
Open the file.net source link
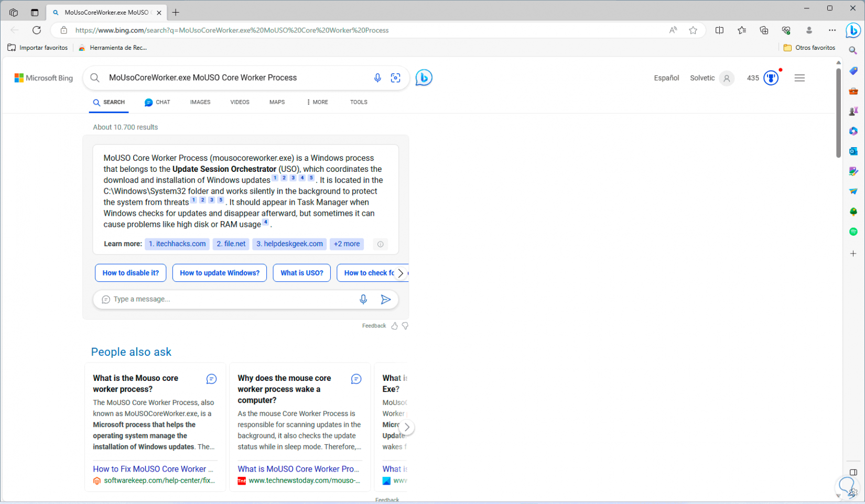pos(231,244)
